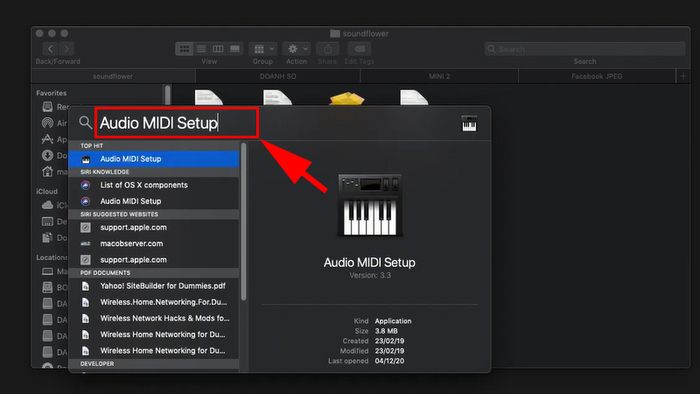Click the Audio MIDI Setup large piano preview
700x394 pixels.
click(370, 205)
